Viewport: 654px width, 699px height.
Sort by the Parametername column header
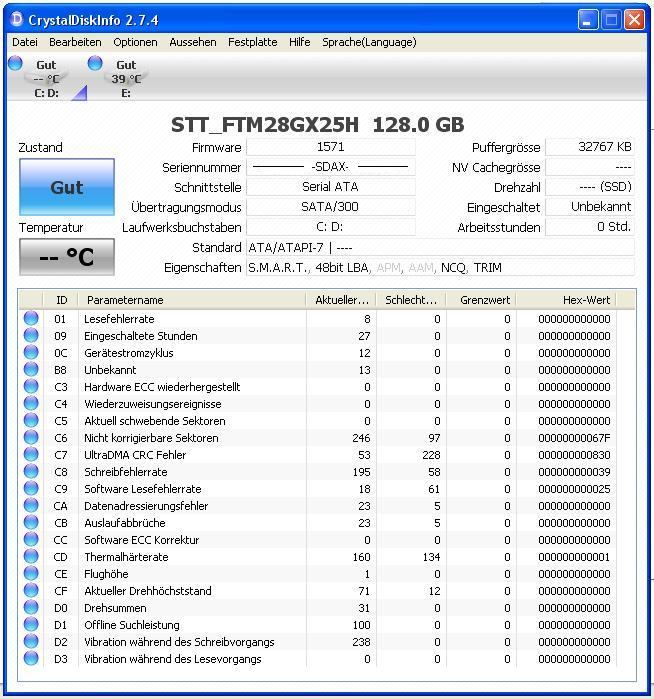[x=192, y=300]
